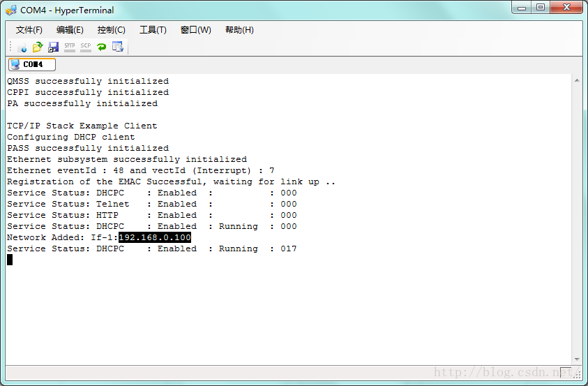
Task: Open the 编辑(E) menu
Action: (70, 30)
